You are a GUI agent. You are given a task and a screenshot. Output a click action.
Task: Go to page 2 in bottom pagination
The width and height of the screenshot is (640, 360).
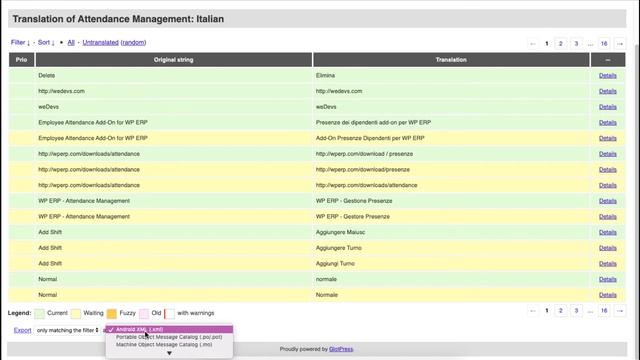click(x=560, y=311)
